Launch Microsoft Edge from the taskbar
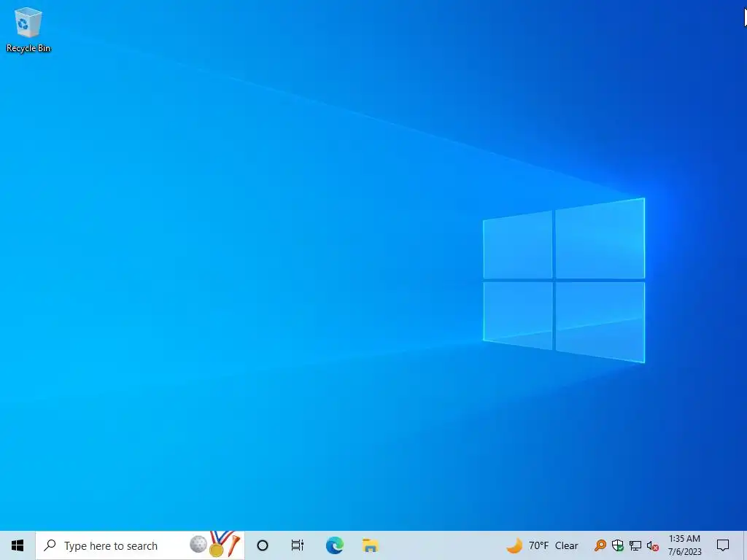The width and height of the screenshot is (747, 560). click(x=334, y=545)
